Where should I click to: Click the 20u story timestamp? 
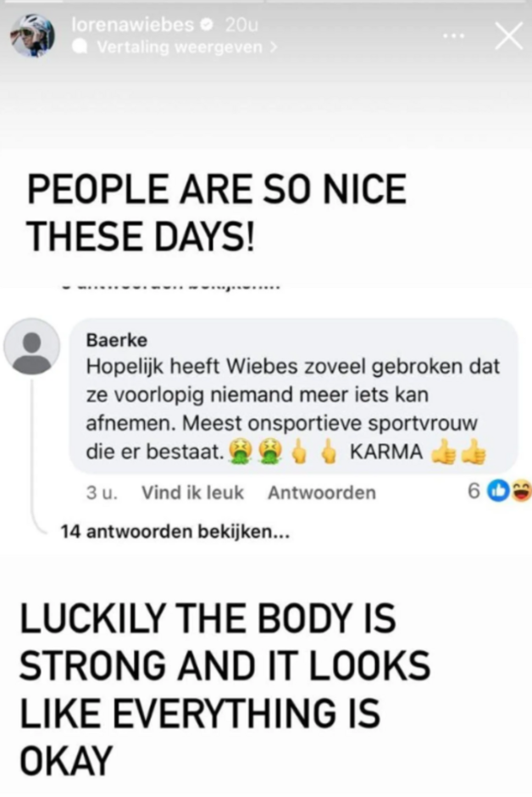(x=241, y=25)
